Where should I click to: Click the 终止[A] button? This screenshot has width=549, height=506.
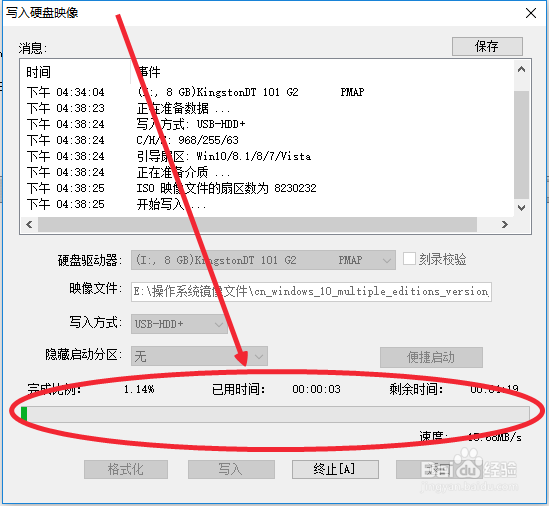[x=335, y=469]
